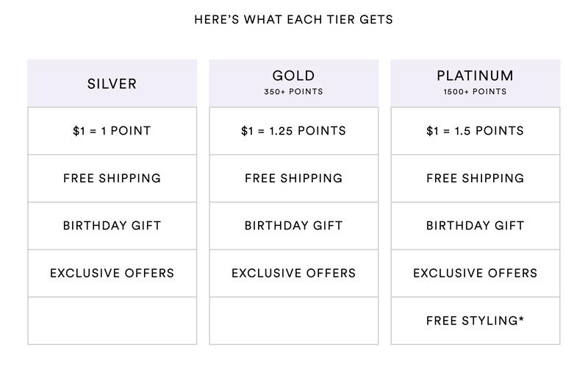Click the "350+ POINTS" label under Gold

pyautogui.click(x=293, y=93)
